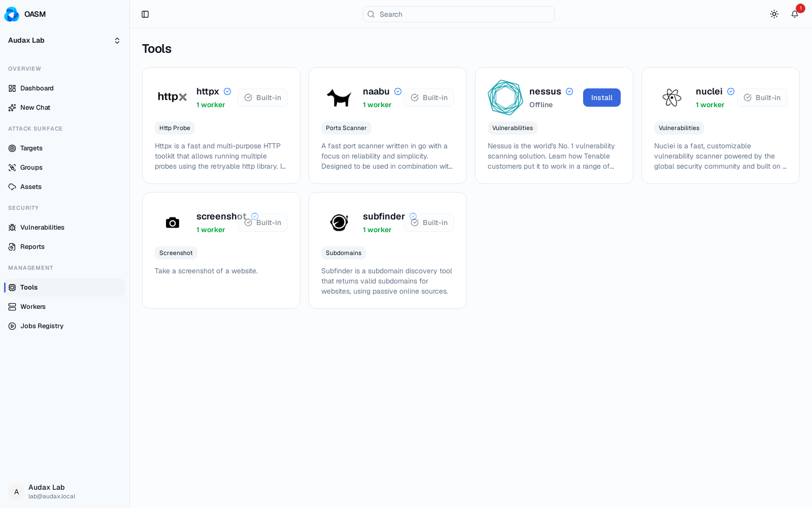
Task: Open the notifications bell
Action: click(x=795, y=14)
